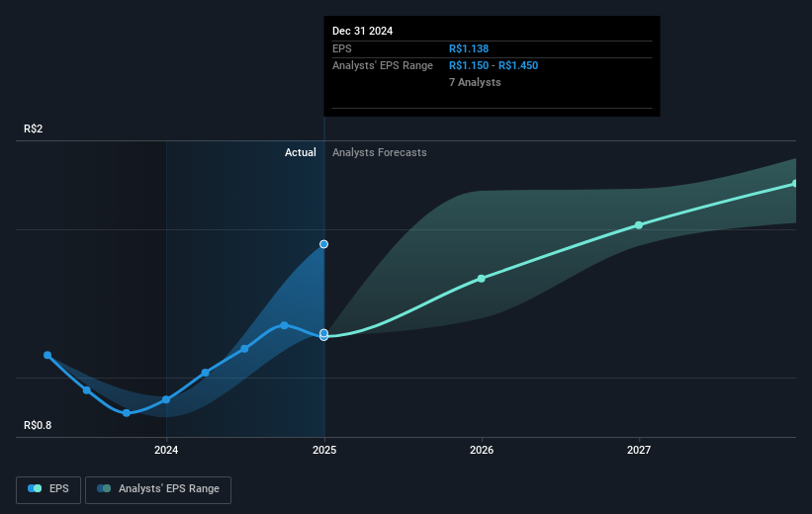Click the R$0.8 y-axis label
The width and height of the screenshot is (812, 514).
(x=38, y=425)
